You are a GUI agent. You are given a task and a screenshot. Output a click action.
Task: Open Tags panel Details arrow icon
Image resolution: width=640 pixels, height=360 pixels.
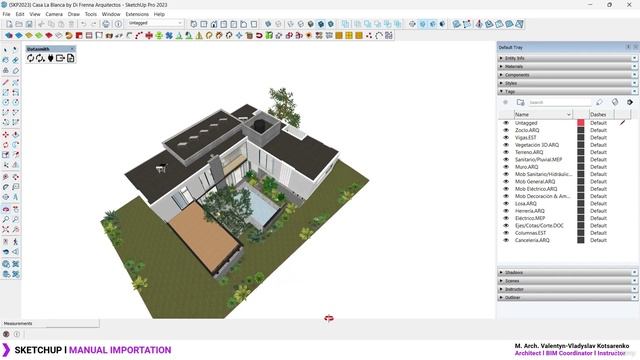click(630, 102)
